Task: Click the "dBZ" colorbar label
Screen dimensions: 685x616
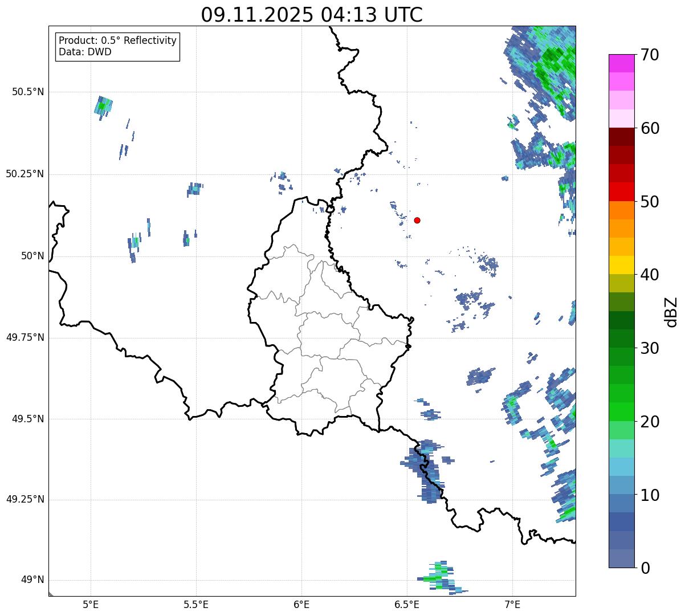Action: coord(671,311)
